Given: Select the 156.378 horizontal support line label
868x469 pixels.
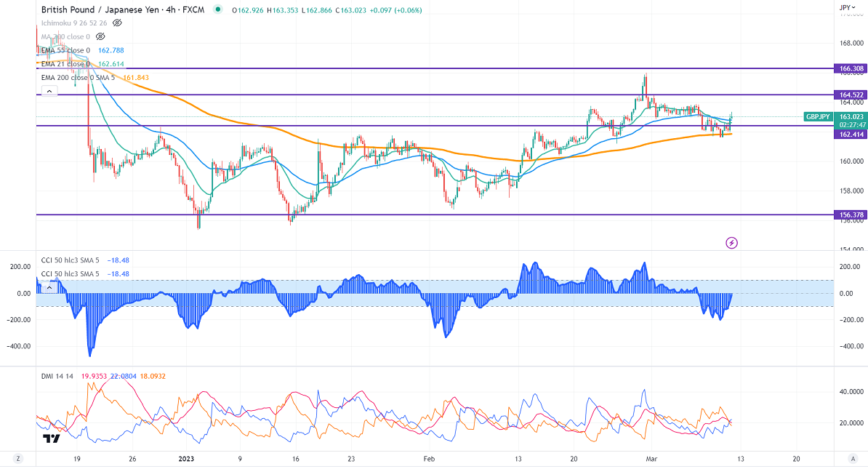Looking at the screenshot, I should click(x=851, y=215).
